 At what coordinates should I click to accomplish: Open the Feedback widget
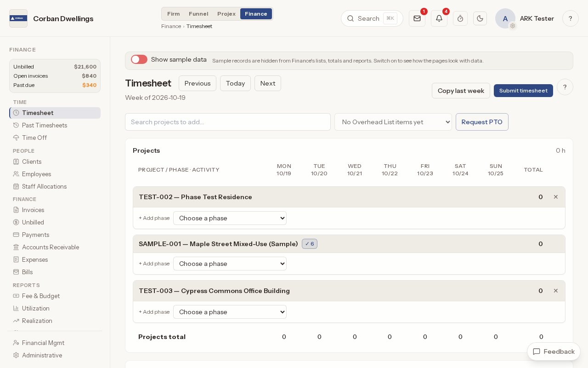point(554,351)
